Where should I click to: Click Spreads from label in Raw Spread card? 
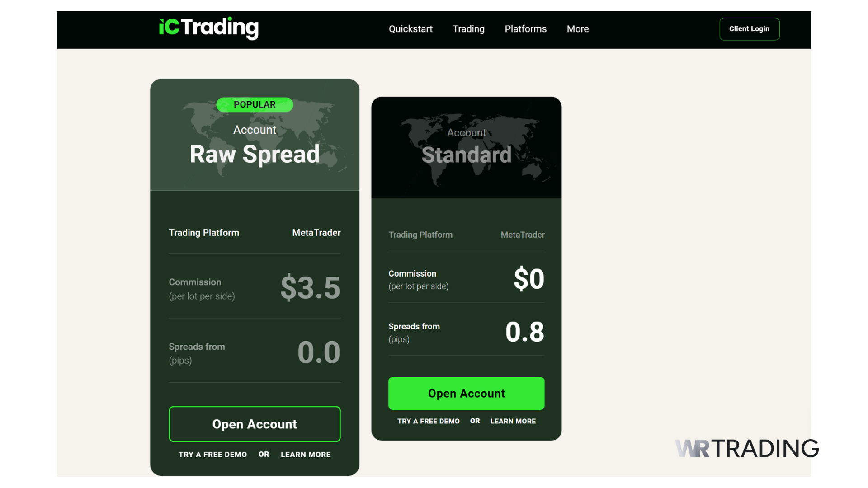[x=197, y=347]
